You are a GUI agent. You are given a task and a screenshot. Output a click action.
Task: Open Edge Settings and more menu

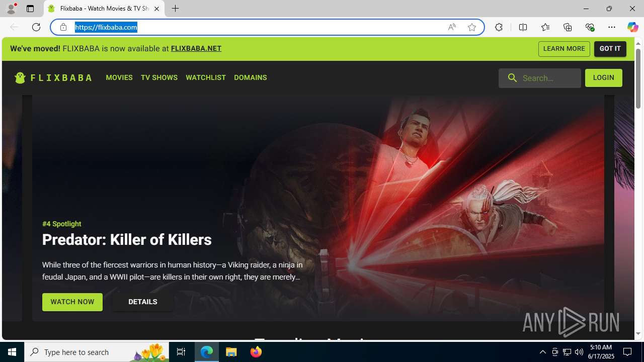point(612,27)
